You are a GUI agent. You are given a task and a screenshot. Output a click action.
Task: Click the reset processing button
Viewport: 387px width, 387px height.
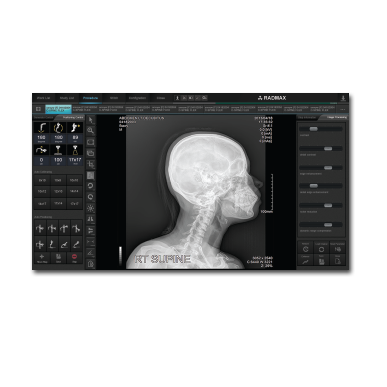pyautogui.click(x=305, y=248)
